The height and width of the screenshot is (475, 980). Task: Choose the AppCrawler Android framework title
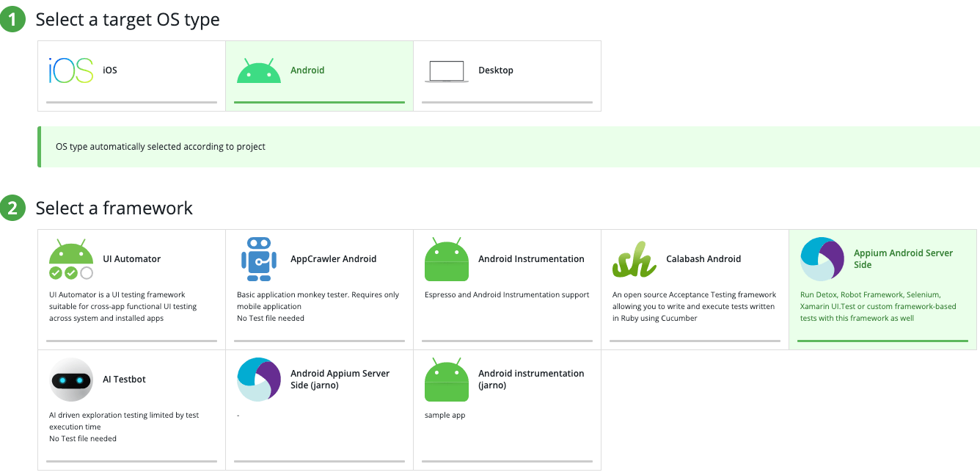[334, 259]
